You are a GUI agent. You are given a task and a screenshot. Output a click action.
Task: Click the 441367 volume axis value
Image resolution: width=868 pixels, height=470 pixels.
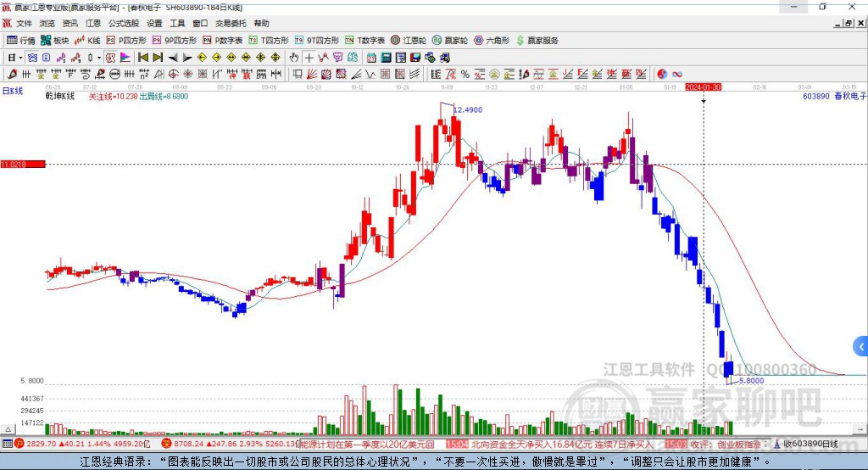(32, 399)
